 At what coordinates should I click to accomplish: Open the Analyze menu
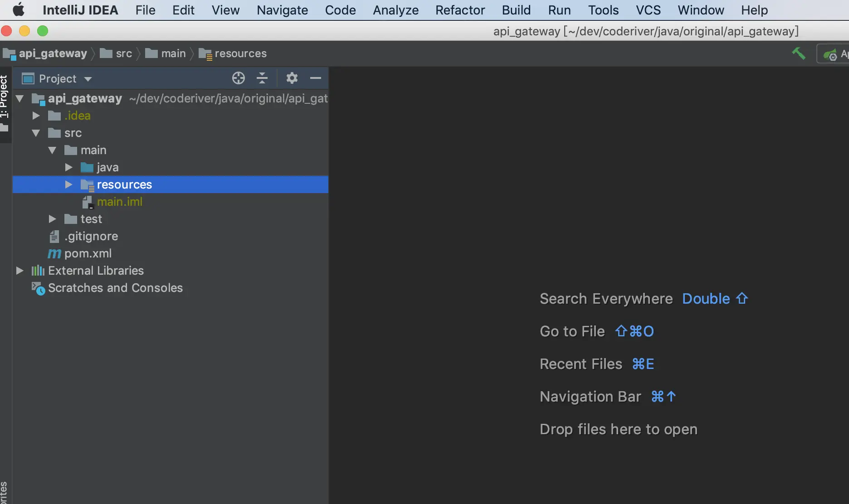tap(395, 10)
